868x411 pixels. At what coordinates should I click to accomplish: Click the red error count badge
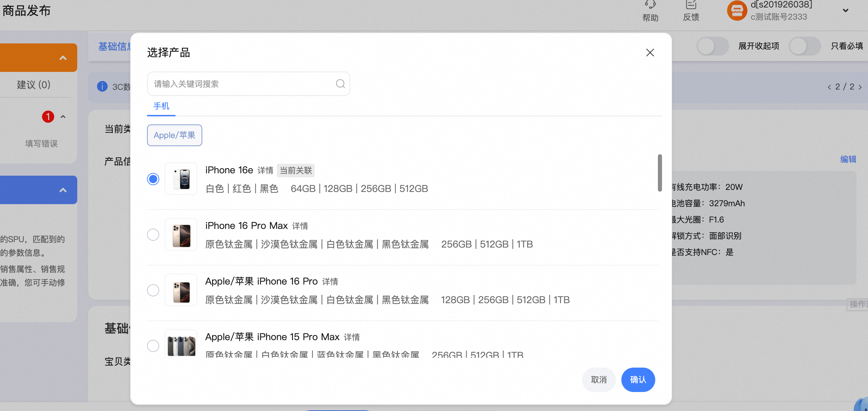(48, 117)
